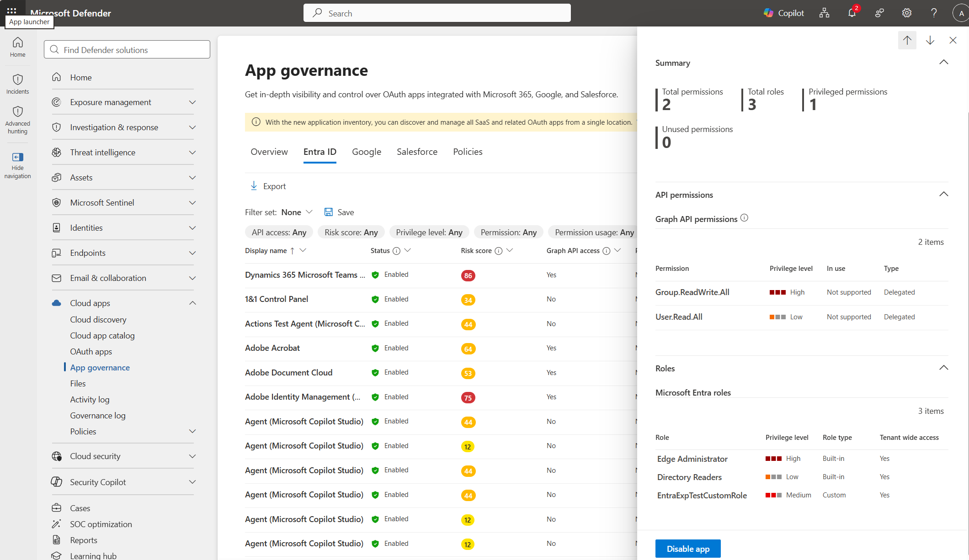Go to next app with down arrow

pos(930,40)
